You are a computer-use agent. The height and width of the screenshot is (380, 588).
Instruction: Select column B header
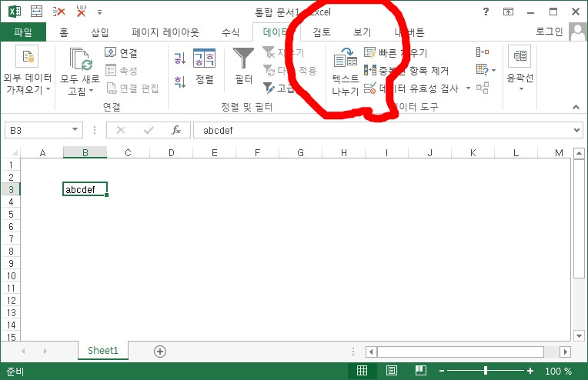click(x=85, y=152)
